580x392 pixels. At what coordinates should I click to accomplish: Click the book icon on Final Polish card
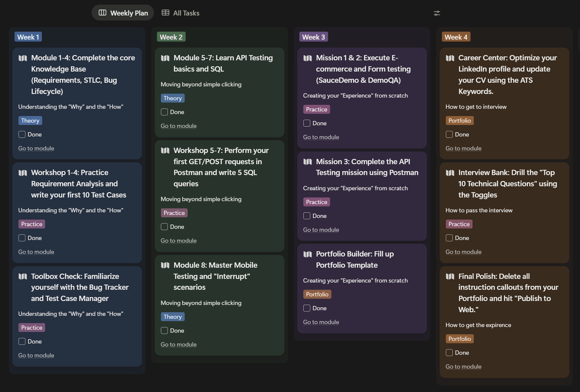click(x=450, y=276)
